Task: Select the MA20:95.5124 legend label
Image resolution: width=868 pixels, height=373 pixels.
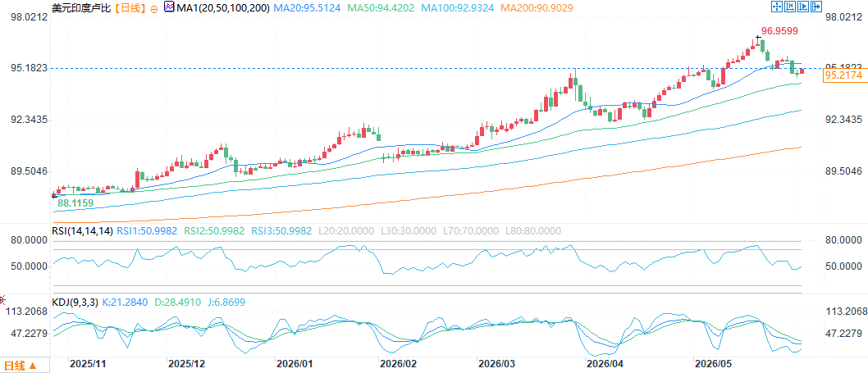Action: pos(308,8)
